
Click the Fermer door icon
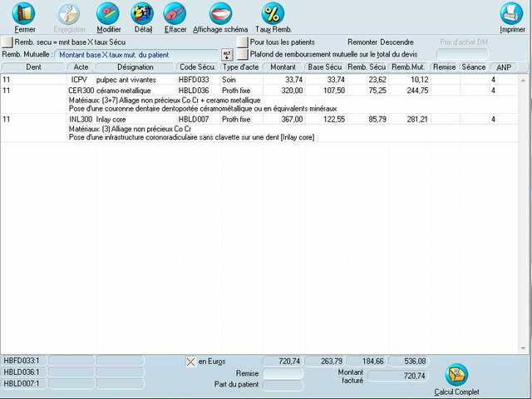[x=25, y=13]
